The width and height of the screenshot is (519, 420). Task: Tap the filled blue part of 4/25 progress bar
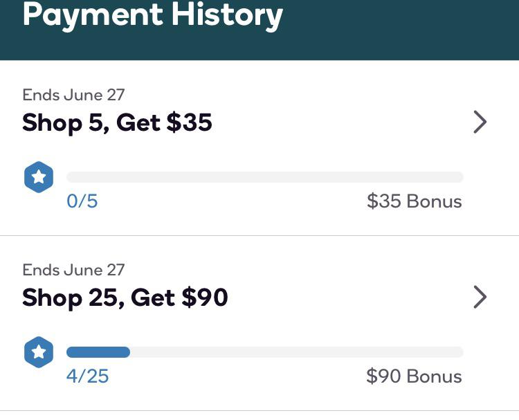[x=98, y=352]
